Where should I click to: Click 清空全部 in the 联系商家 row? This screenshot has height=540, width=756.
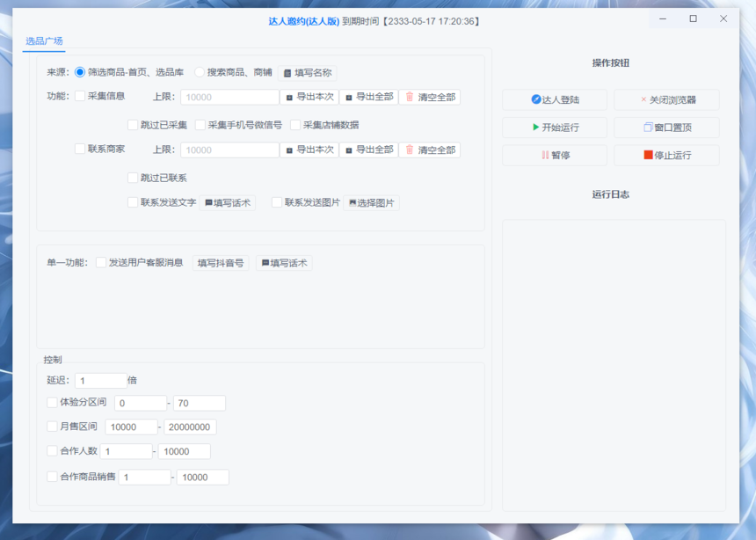[x=430, y=150]
